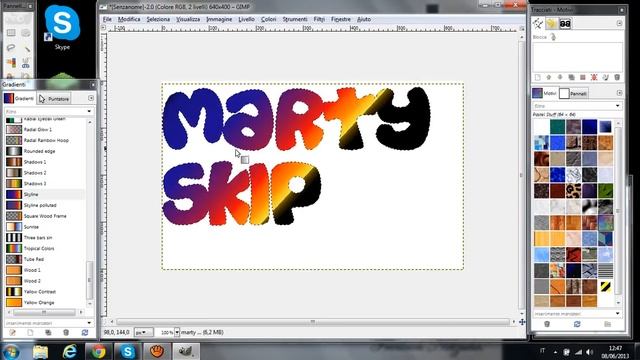The height and width of the screenshot is (360, 640).
Task: Click the delete pattern trash icon
Action: (547, 324)
